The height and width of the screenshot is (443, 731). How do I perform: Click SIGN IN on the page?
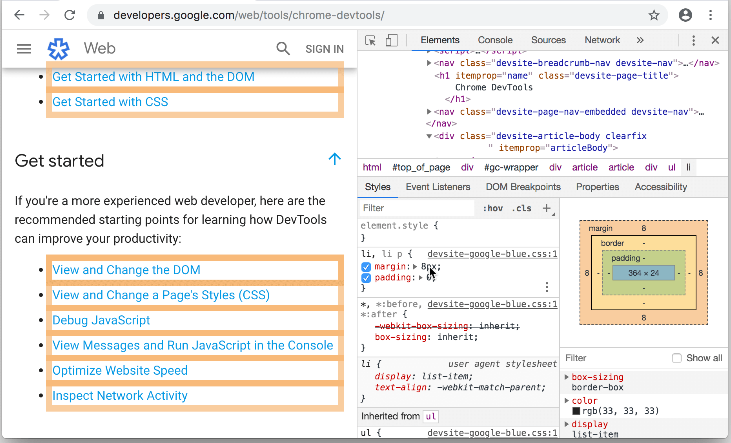click(x=324, y=49)
